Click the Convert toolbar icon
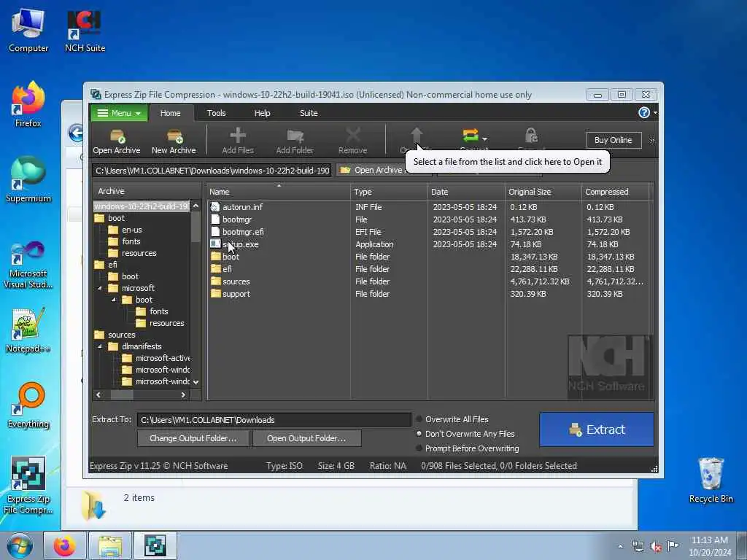The height and width of the screenshot is (560, 747). tap(471, 136)
